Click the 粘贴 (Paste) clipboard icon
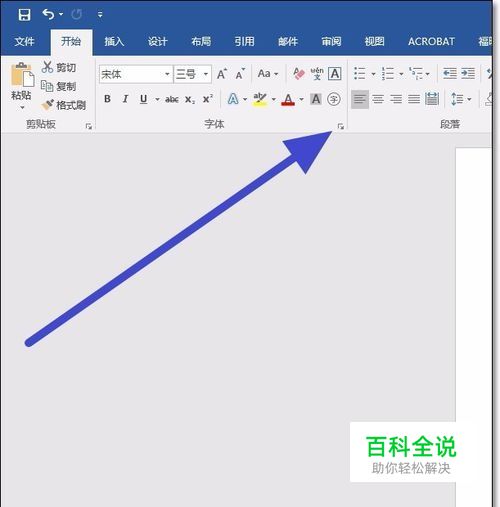The height and width of the screenshot is (507, 500). 22,74
